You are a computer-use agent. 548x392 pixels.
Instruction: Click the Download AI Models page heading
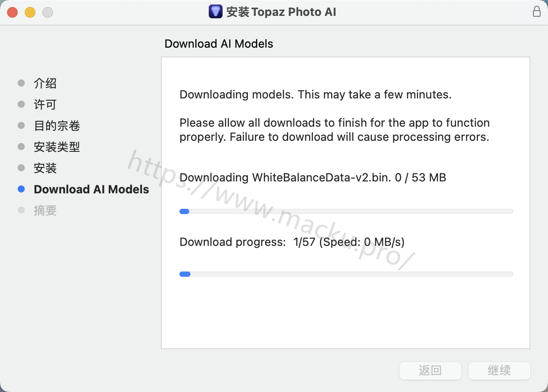(219, 44)
